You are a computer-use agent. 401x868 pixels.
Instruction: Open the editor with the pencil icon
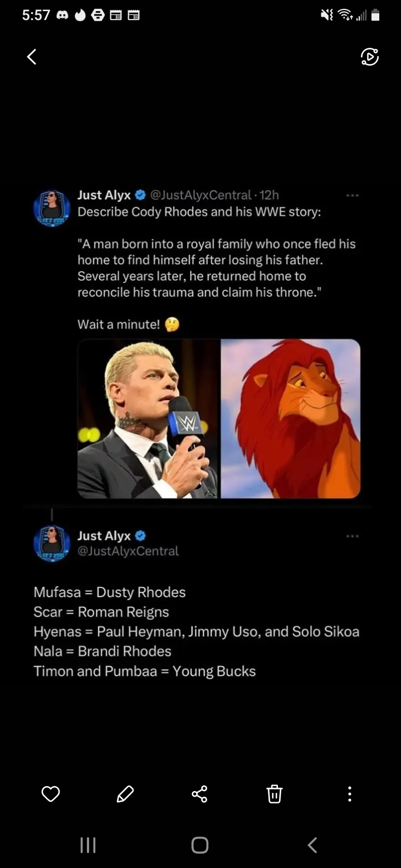click(125, 793)
